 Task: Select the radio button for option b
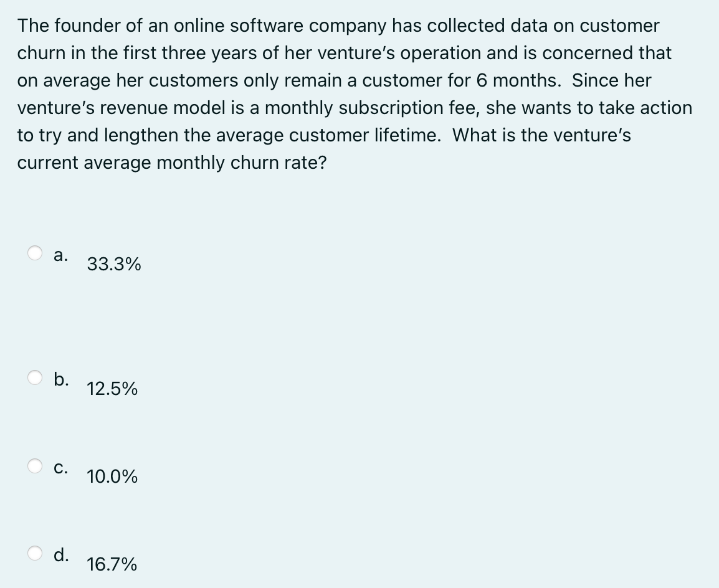click(x=36, y=377)
